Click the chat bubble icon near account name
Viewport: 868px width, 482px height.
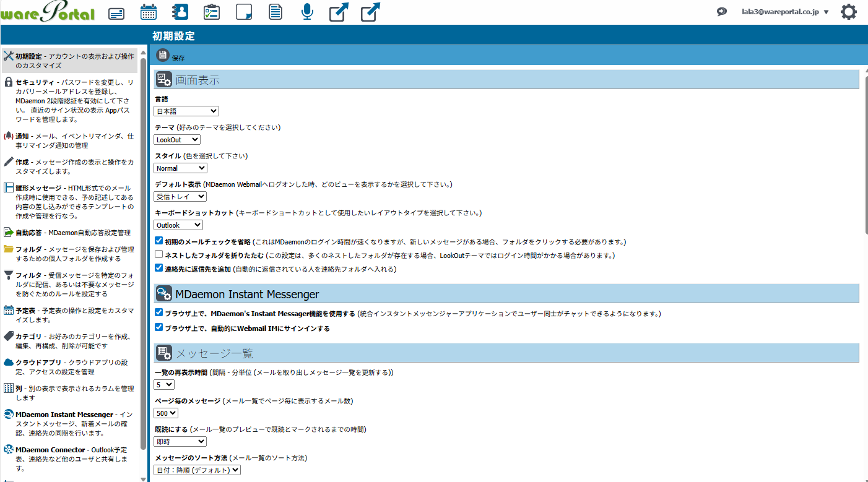(722, 12)
